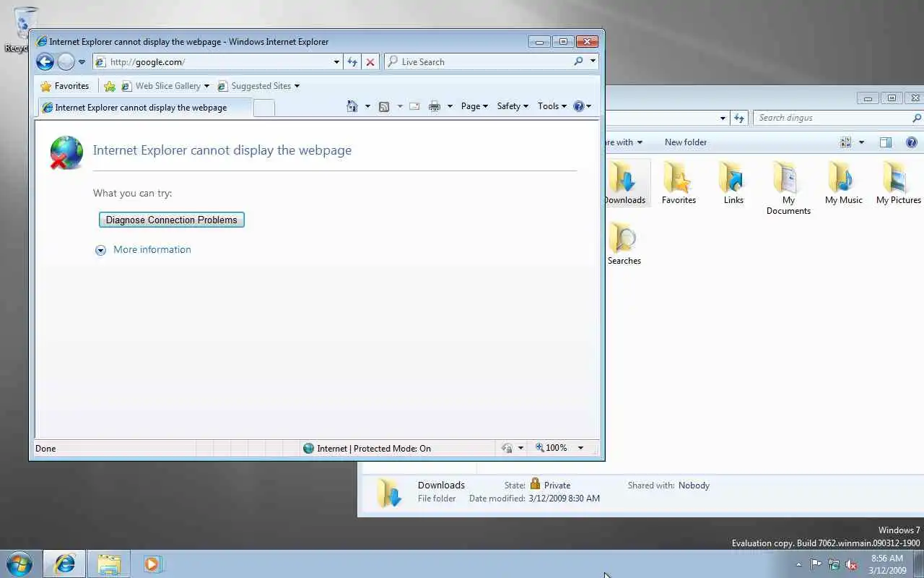This screenshot has width=924, height=578.
Task: Expand the Print options dropdown arrow
Action: [450, 106]
